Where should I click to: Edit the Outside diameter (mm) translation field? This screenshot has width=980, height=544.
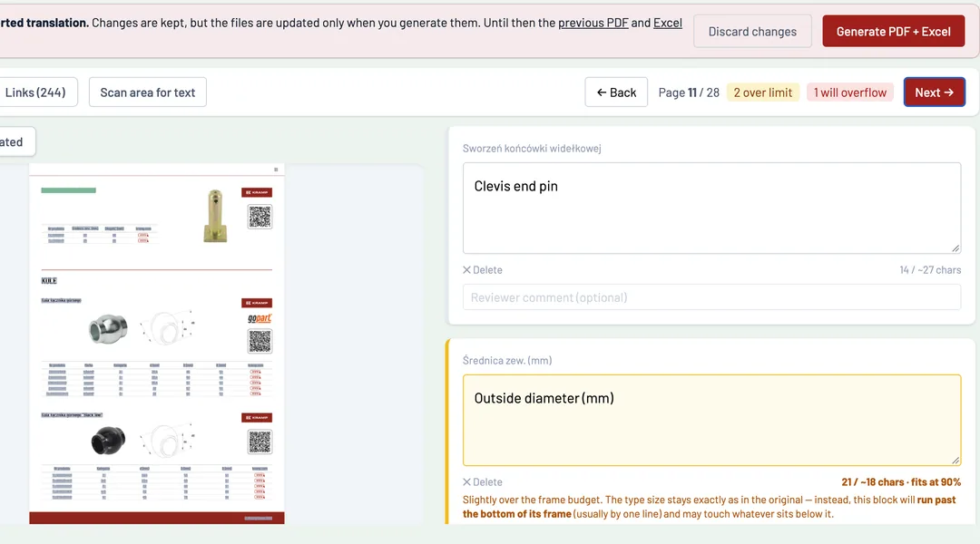(712, 421)
